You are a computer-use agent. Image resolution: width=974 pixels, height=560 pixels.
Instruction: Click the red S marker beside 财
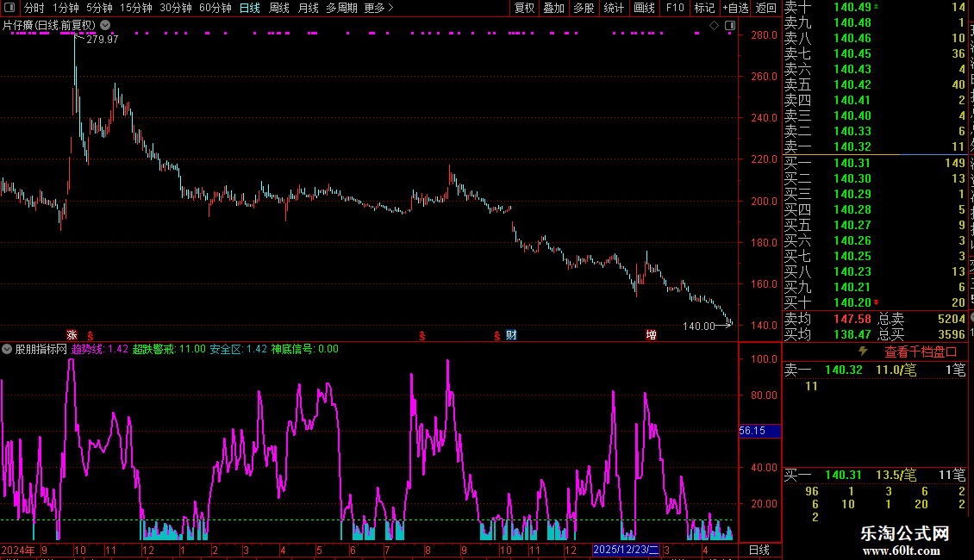pos(497,335)
